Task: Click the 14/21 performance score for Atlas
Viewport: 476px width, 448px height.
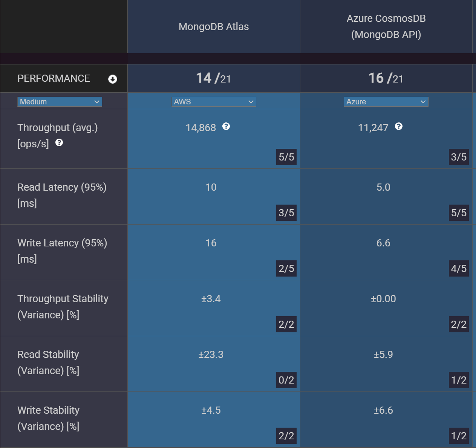Action: point(214,78)
